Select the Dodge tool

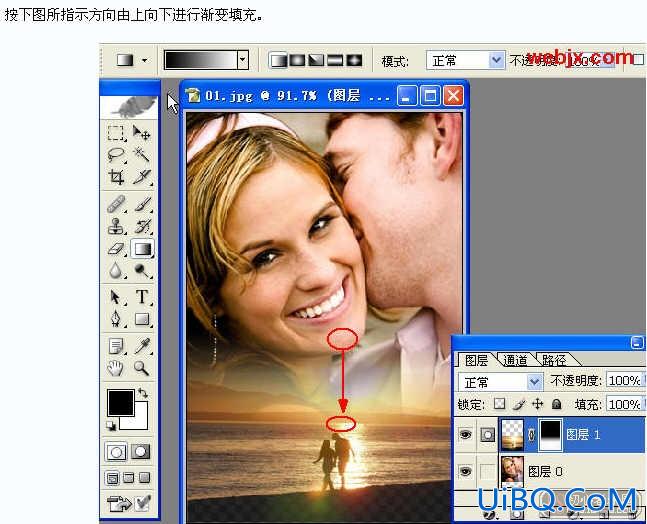[141, 271]
